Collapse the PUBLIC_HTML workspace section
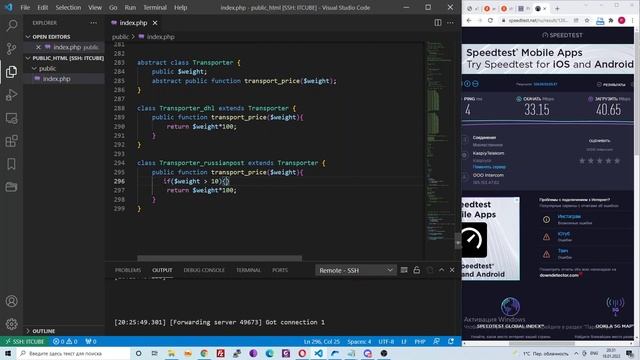 coord(28,58)
